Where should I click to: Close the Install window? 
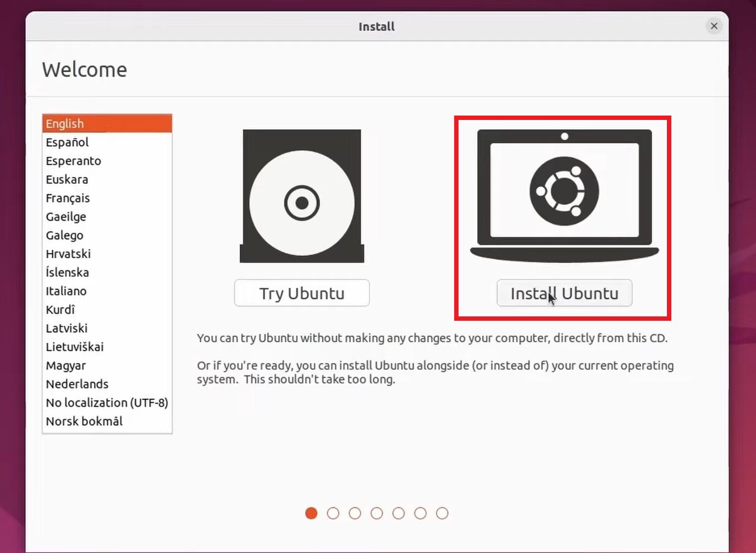714,26
